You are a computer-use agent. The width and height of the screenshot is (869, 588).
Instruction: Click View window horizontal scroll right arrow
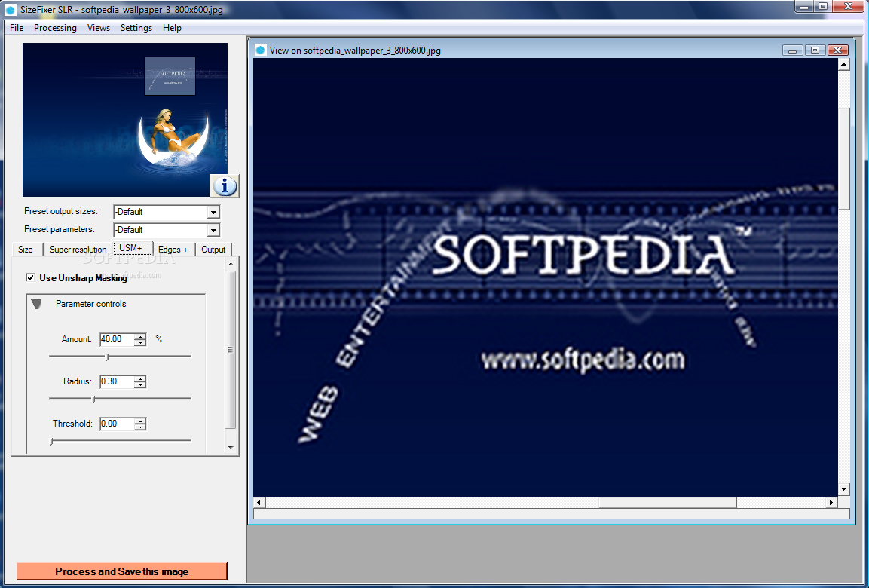pos(831,502)
